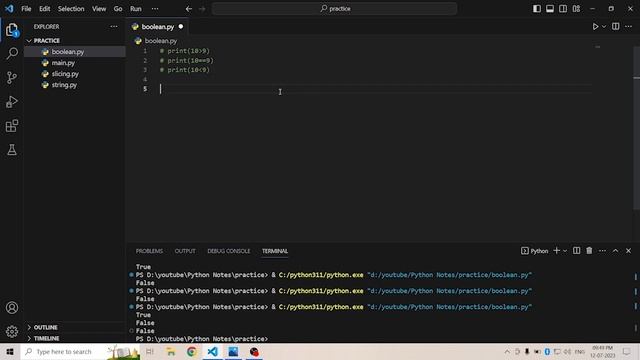The height and width of the screenshot is (360, 640).
Task: Customize layout icon in title bar
Action: [576, 9]
